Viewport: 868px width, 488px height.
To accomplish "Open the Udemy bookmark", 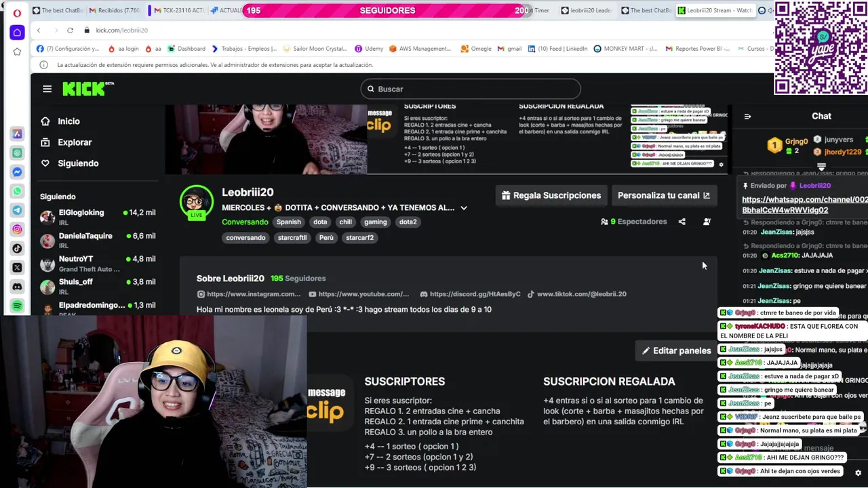I will pyautogui.click(x=369, y=49).
